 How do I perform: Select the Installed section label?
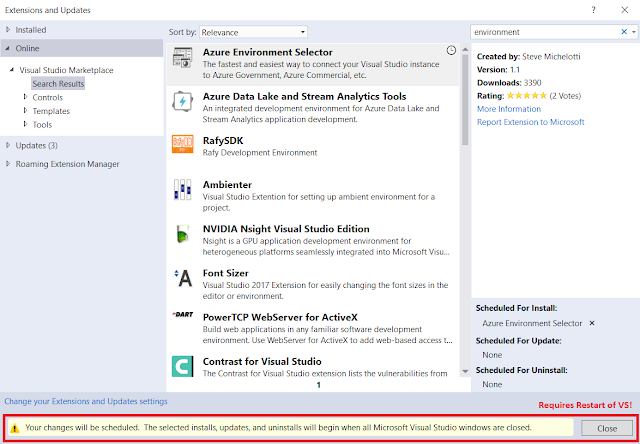pyautogui.click(x=31, y=30)
